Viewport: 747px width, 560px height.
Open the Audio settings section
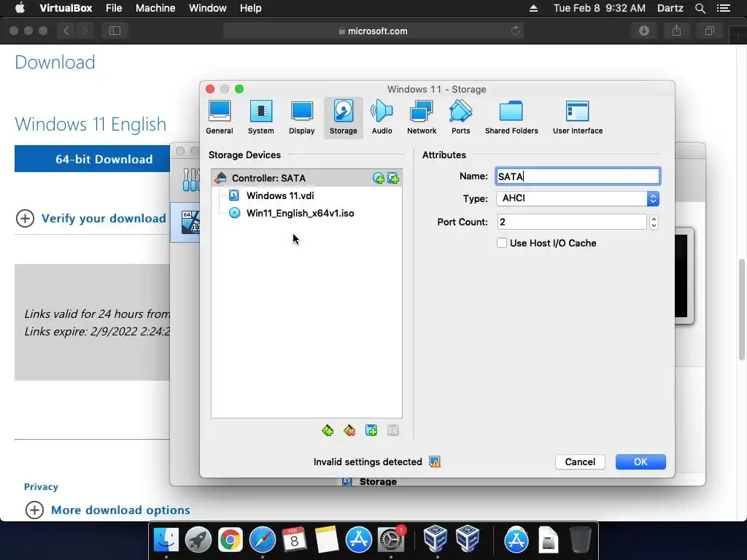coord(382,117)
